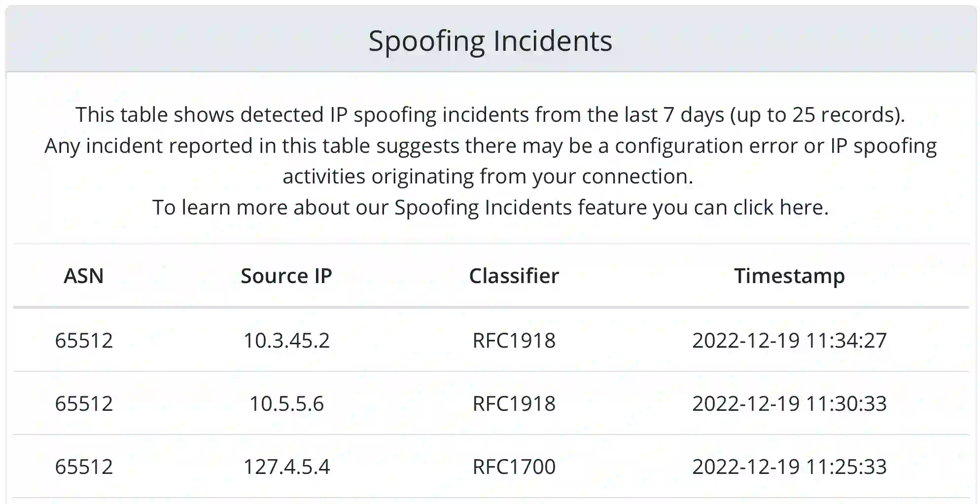Click the "activities originating from your connection" line
The image size is (980, 504).
(x=488, y=177)
